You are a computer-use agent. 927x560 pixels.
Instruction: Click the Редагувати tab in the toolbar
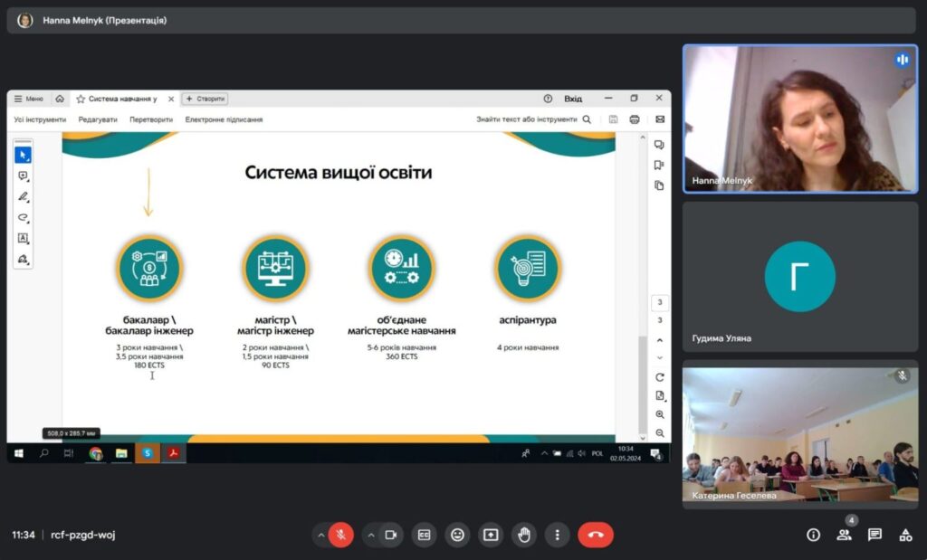[97, 119]
